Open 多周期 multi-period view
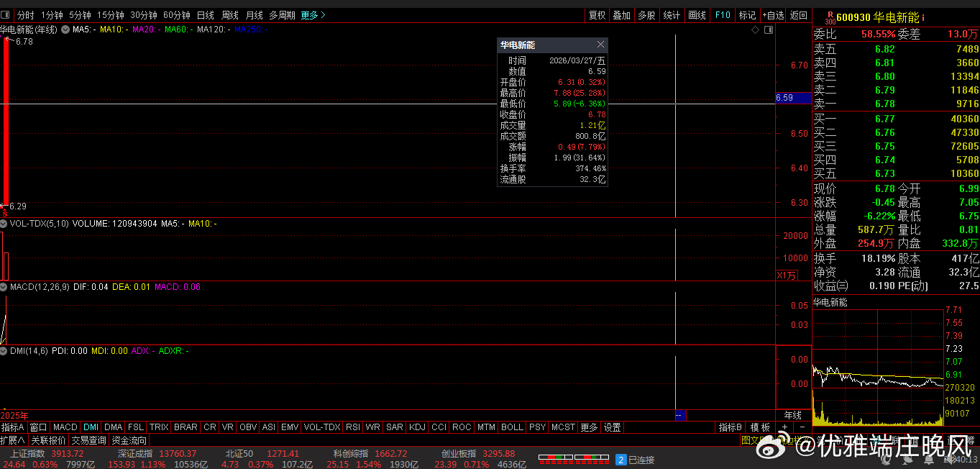 coord(283,14)
